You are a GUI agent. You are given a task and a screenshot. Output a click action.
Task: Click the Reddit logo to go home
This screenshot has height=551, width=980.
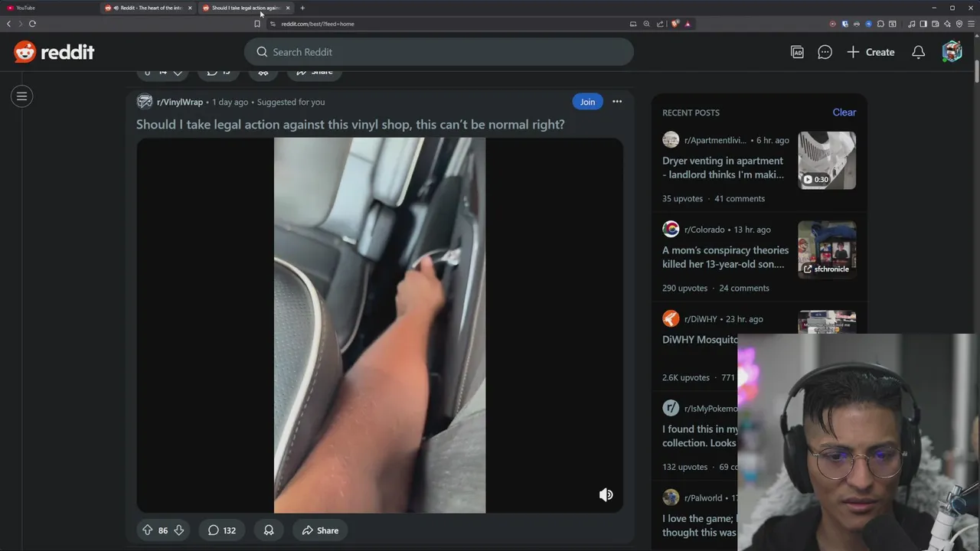tap(54, 52)
